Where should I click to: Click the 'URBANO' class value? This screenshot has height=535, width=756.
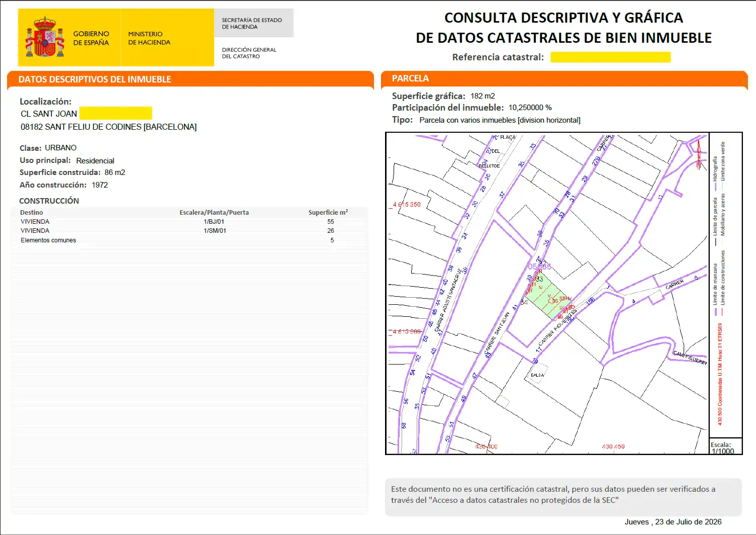click(61, 148)
